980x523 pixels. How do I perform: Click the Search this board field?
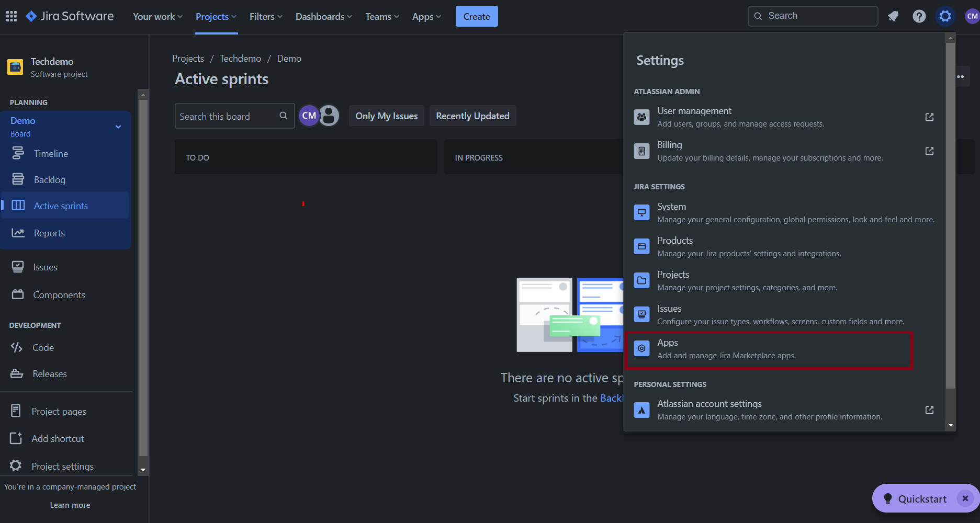point(228,116)
